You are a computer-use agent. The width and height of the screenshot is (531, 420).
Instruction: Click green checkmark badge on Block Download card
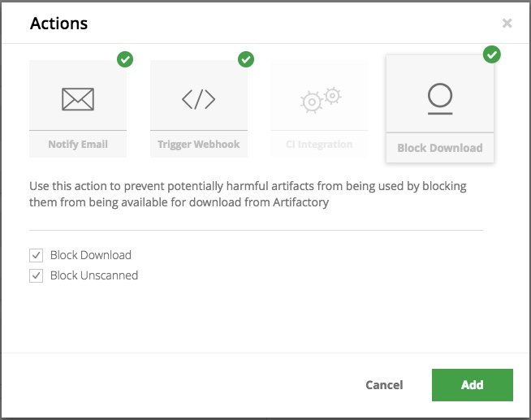point(491,54)
